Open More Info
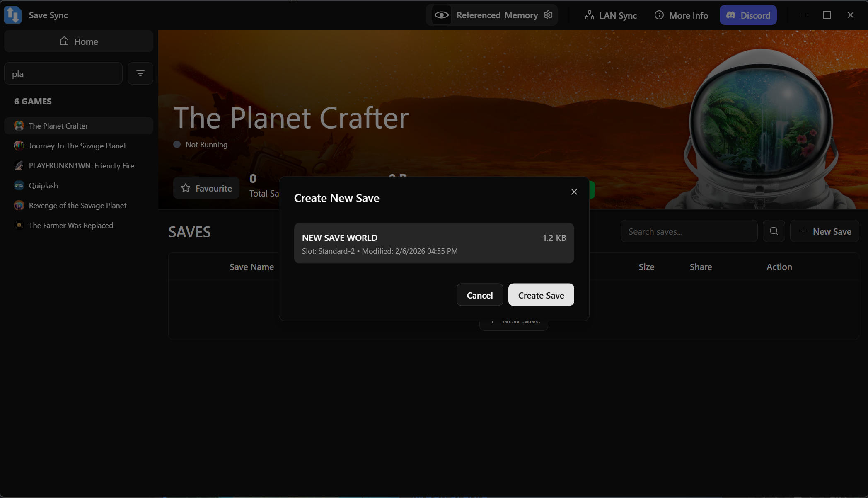The width and height of the screenshot is (868, 498). click(x=681, y=15)
